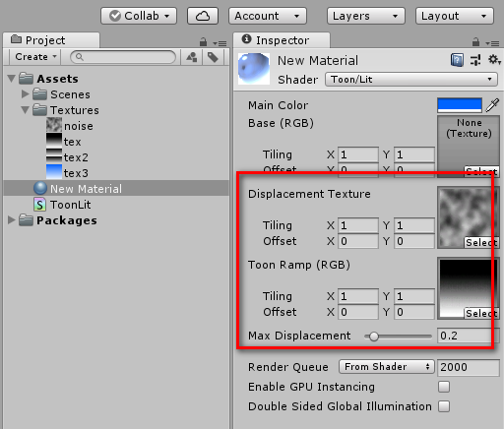This screenshot has height=429, width=504.
Task: Open the Shader Toon/Lit dropdown
Action: coord(411,80)
